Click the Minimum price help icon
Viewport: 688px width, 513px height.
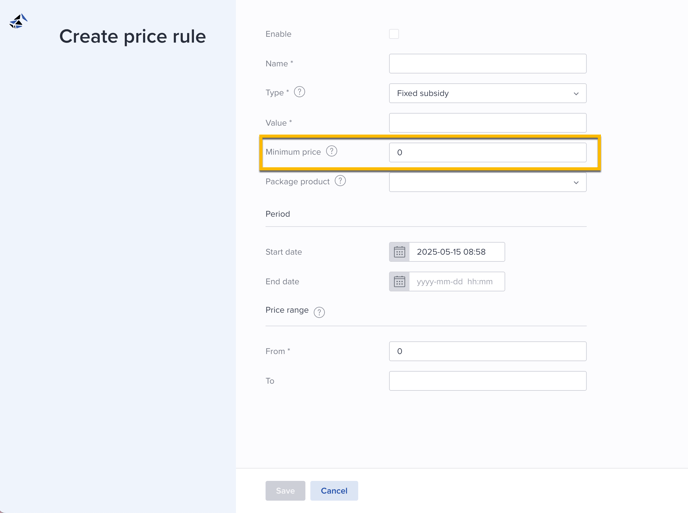point(332,151)
